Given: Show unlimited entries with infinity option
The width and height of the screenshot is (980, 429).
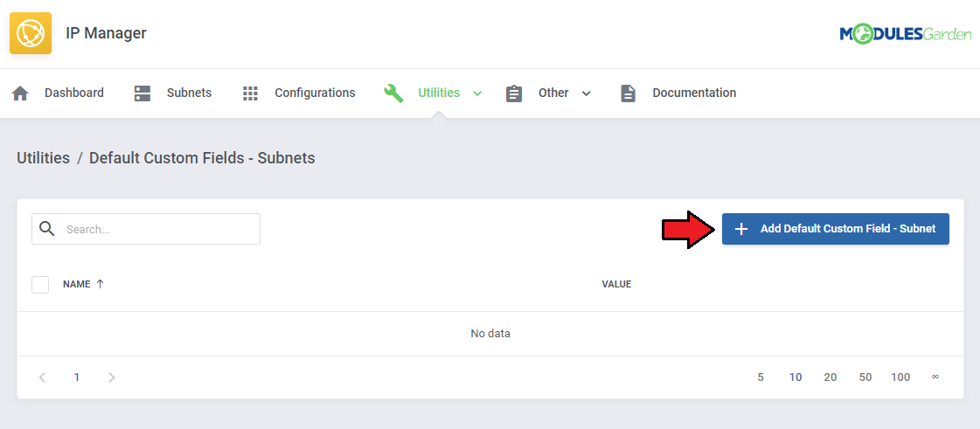Looking at the screenshot, I should pos(935,377).
